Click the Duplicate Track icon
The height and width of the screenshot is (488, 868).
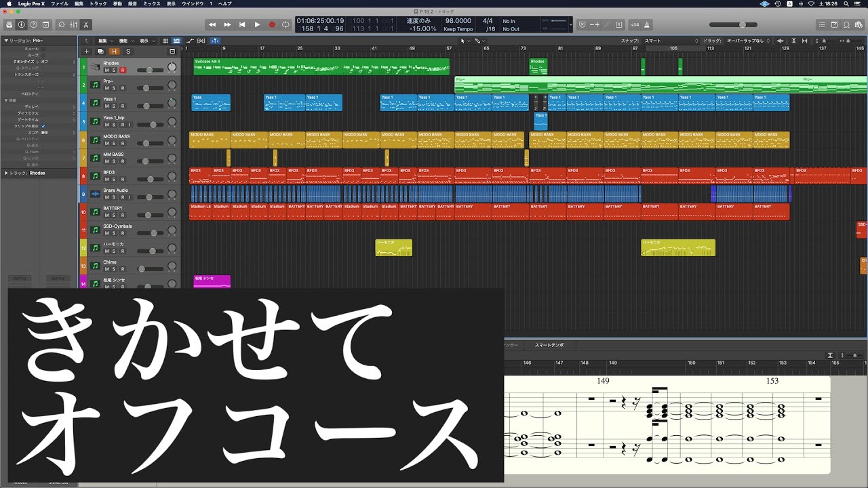[100, 52]
